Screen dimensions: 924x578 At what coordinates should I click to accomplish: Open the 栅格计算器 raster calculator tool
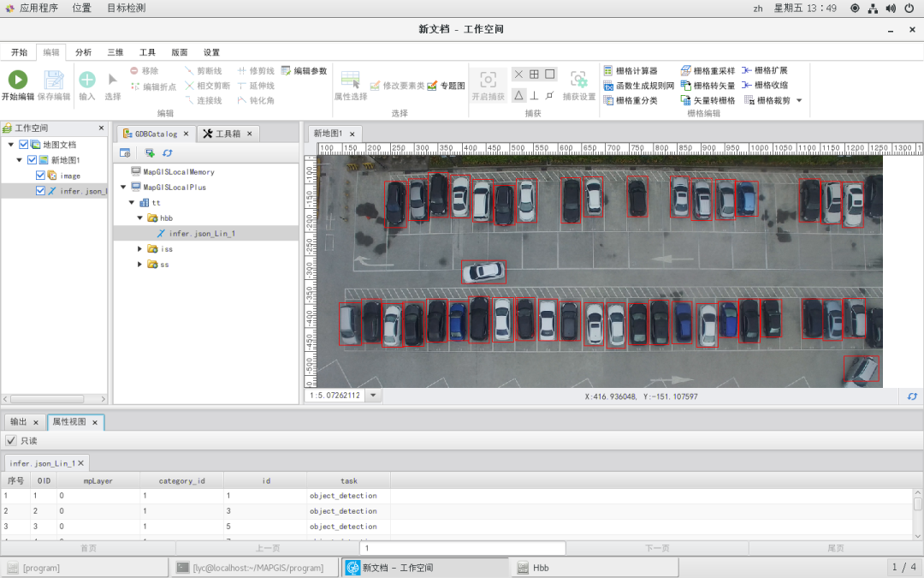[630, 71]
